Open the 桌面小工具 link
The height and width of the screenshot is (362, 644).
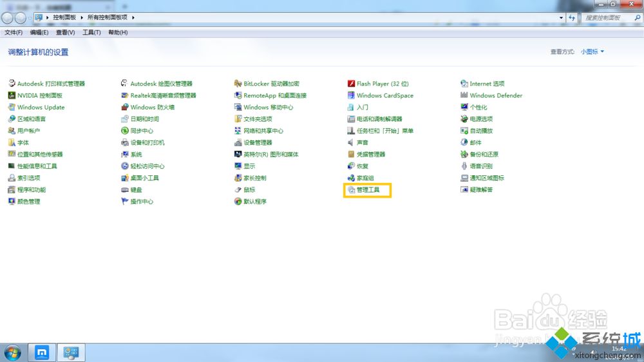(144, 178)
